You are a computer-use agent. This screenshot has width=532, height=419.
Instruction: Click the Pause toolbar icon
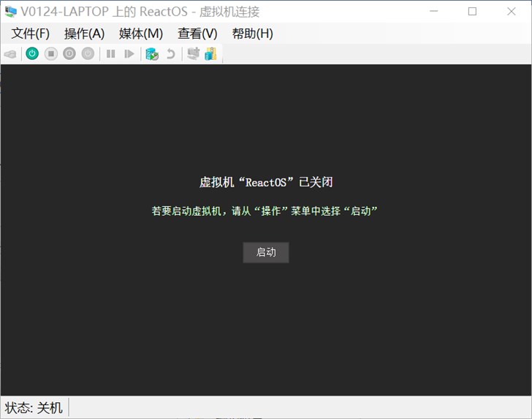[x=110, y=53]
